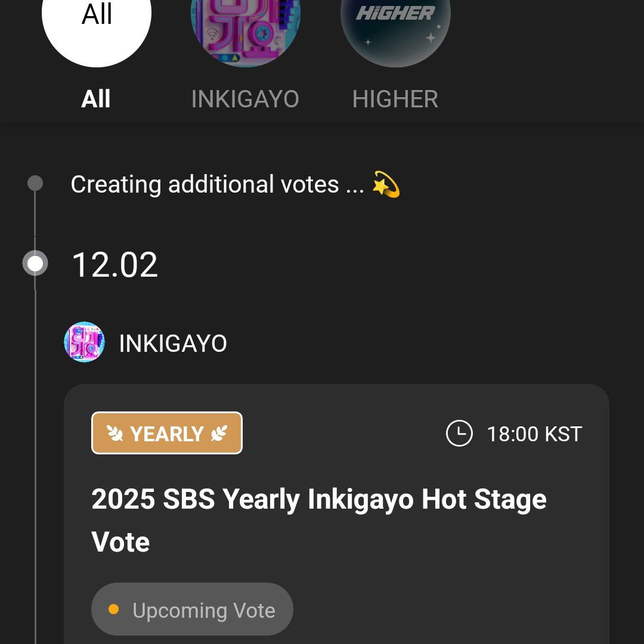The width and height of the screenshot is (644, 644).
Task: Open the 2025 SBS Yearly Inkigayo Hot Stage Vote title
Action: (x=319, y=520)
